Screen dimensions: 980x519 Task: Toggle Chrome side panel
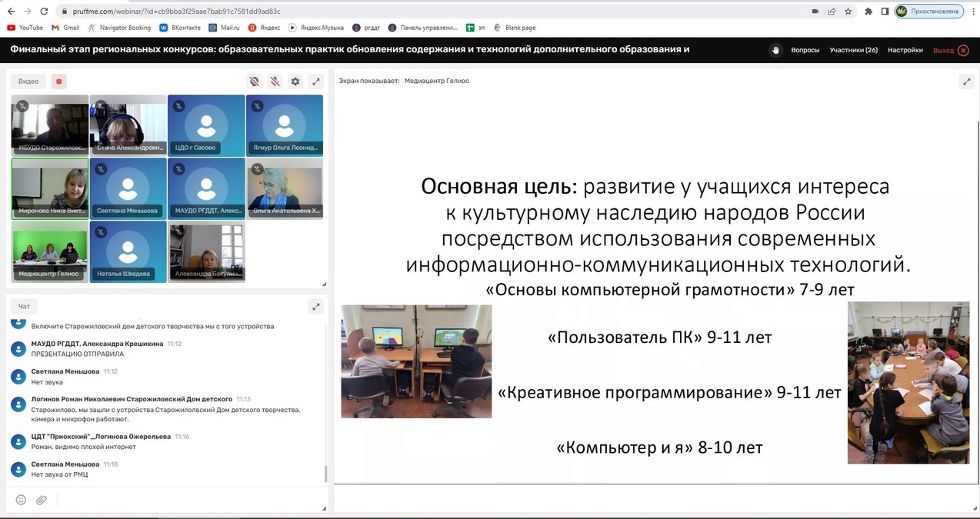pos(885,12)
